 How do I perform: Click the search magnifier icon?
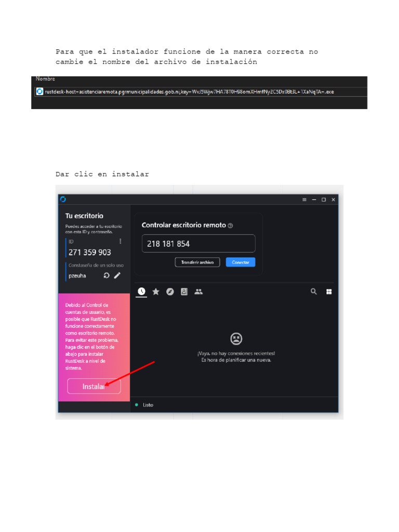(x=314, y=291)
